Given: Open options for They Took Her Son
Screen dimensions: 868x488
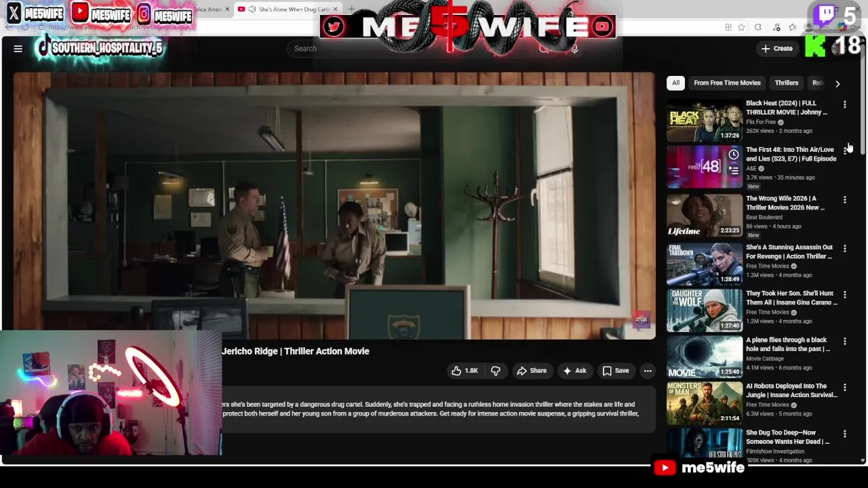Looking at the screenshot, I should pyautogui.click(x=845, y=295).
